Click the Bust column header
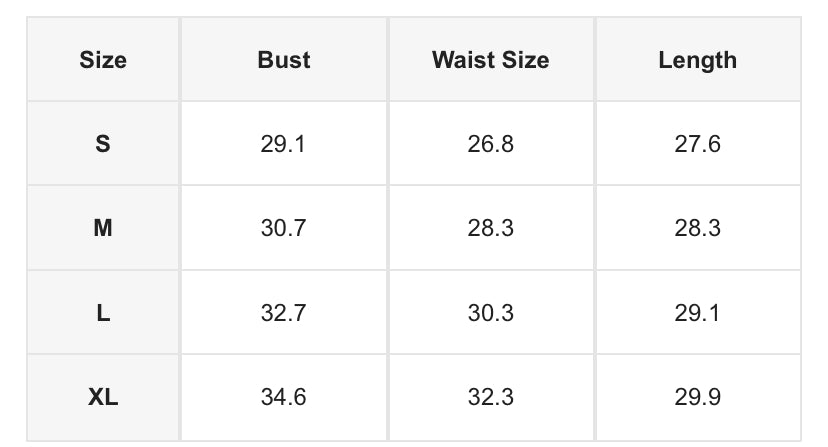This screenshot has height=447, width=828. 283,60
